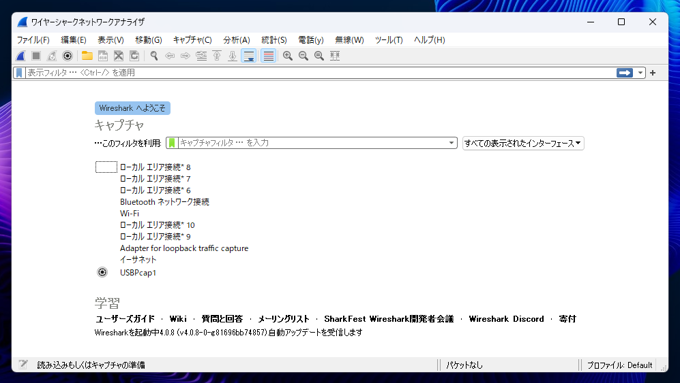
Task: Select the USBPcap1 interface
Action: [138, 272]
